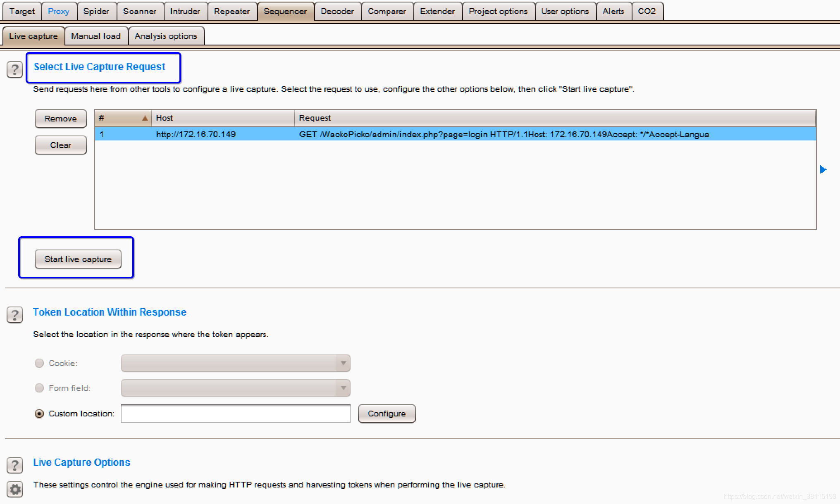Select the Cookie radio button

[39, 363]
